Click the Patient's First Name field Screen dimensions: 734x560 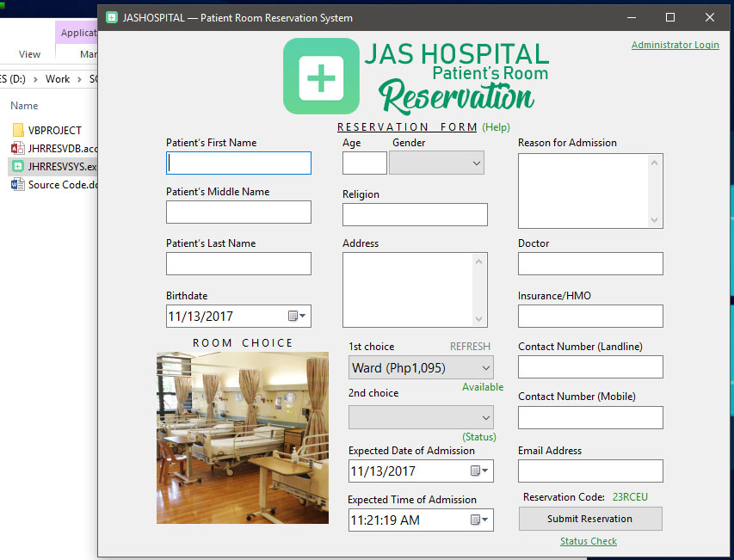pos(238,163)
